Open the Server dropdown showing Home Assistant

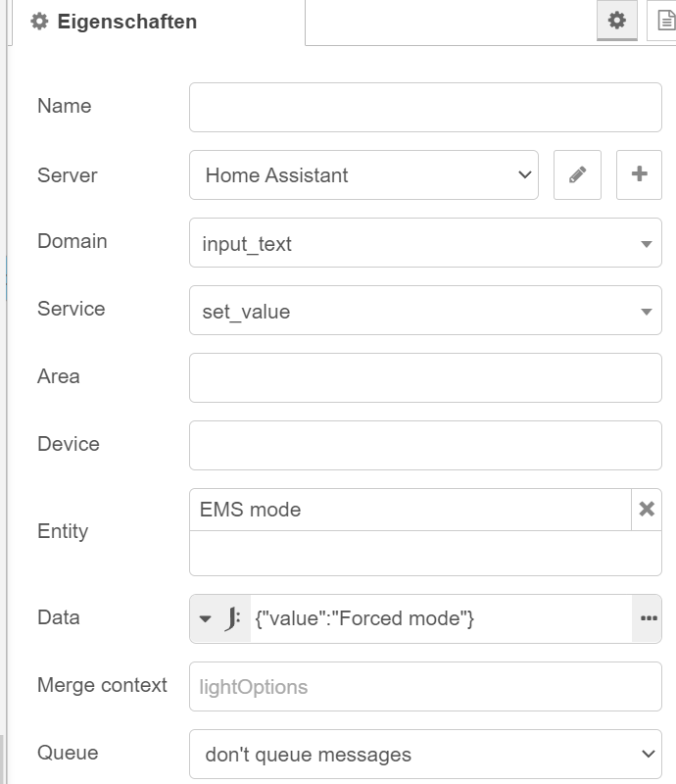363,175
